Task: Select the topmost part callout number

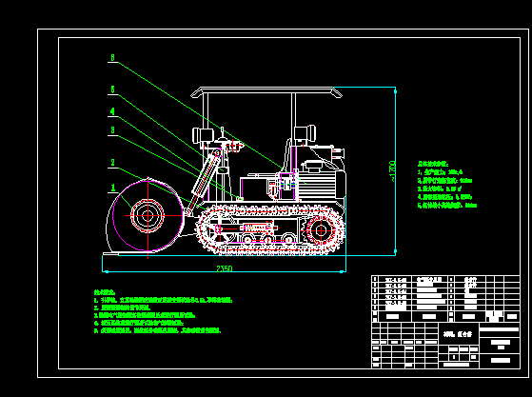Action: click(113, 57)
